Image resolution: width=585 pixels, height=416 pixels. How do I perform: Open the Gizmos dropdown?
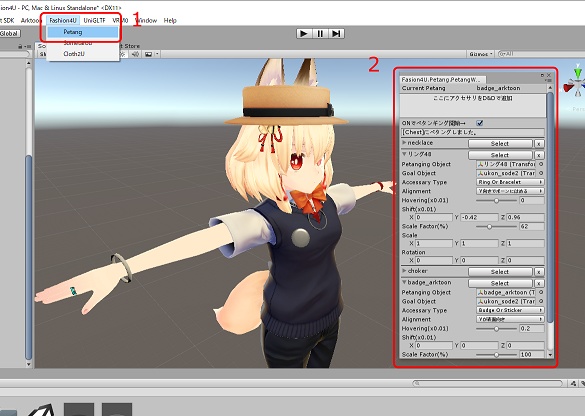pos(481,54)
